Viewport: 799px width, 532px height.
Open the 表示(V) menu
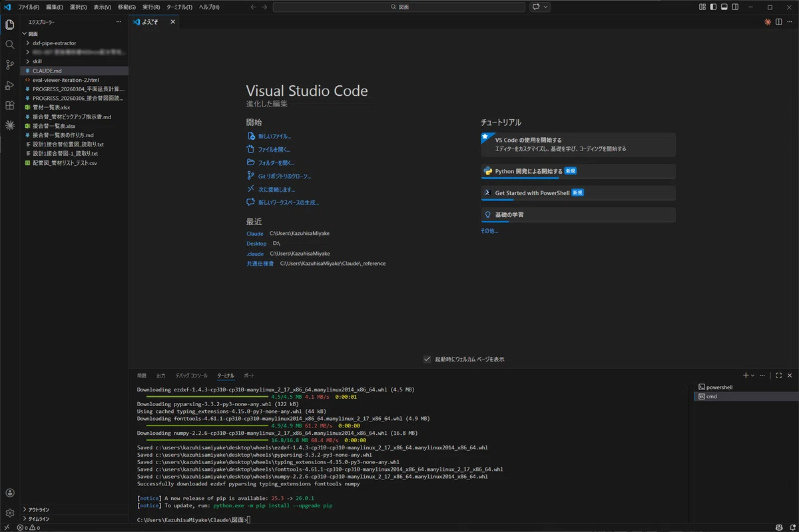(103, 7)
